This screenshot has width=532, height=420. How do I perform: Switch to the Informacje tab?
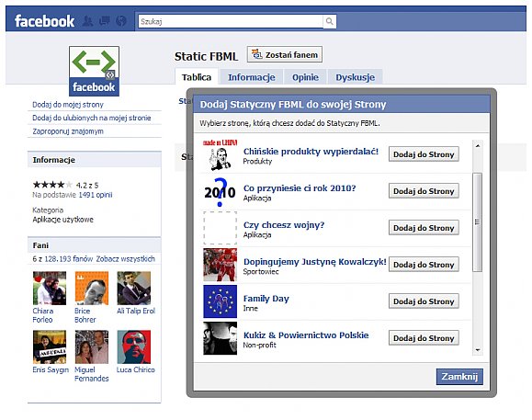[252, 77]
